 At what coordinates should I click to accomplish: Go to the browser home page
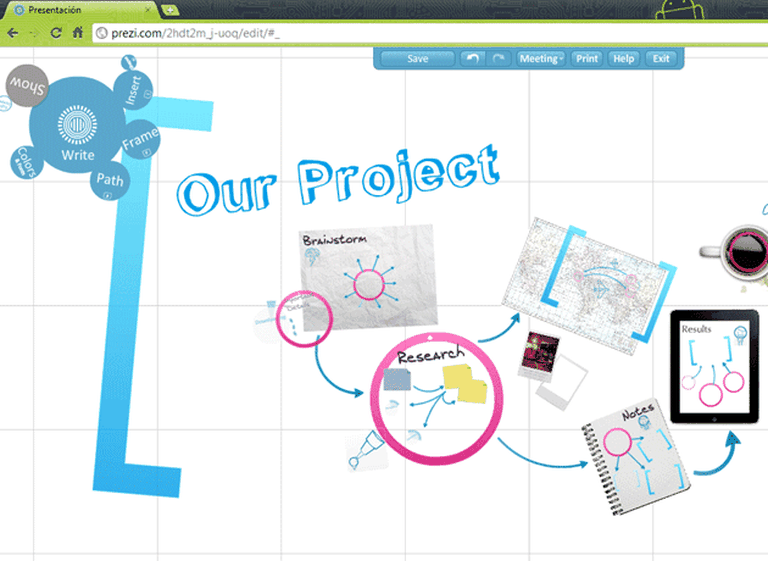coord(77,33)
